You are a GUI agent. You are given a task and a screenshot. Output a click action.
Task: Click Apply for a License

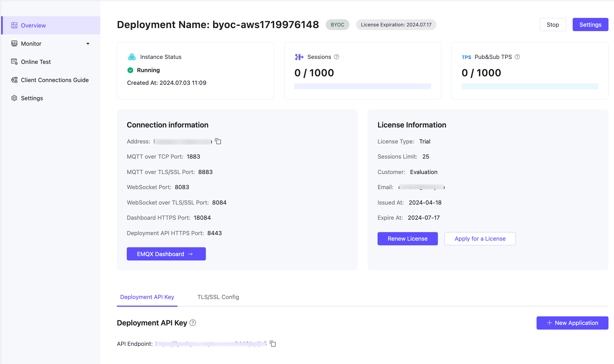coord(480,239)
